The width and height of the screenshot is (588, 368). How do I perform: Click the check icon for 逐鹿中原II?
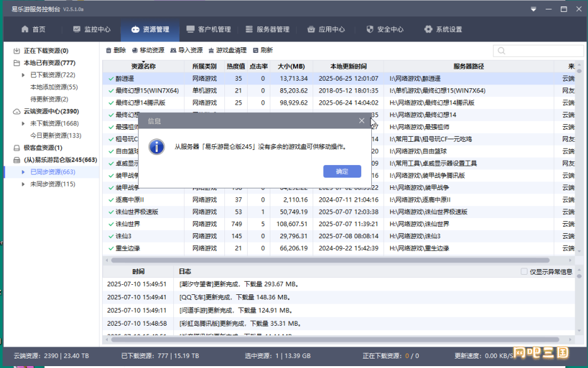[x=111, y=200]
